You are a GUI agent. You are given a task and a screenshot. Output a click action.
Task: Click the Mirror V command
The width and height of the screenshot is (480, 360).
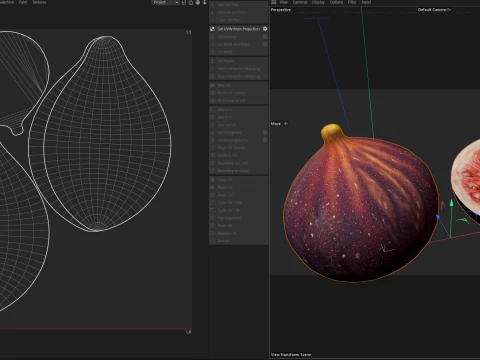(x=239, y=117)
